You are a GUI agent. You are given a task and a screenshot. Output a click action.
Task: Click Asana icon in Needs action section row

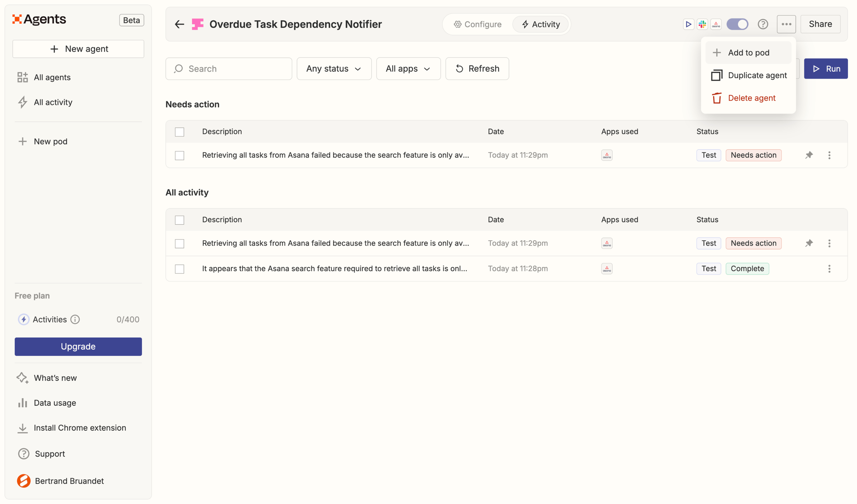[x=607, y=155]
